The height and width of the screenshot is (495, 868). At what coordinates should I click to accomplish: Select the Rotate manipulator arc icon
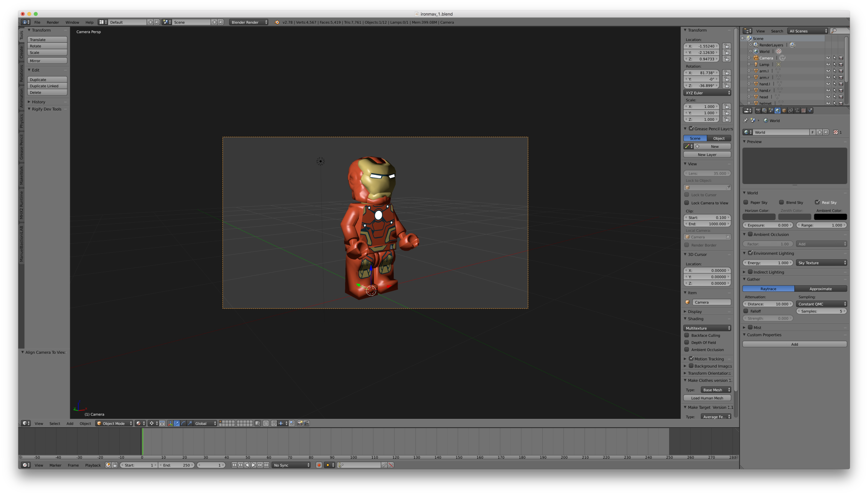point(183,423)
